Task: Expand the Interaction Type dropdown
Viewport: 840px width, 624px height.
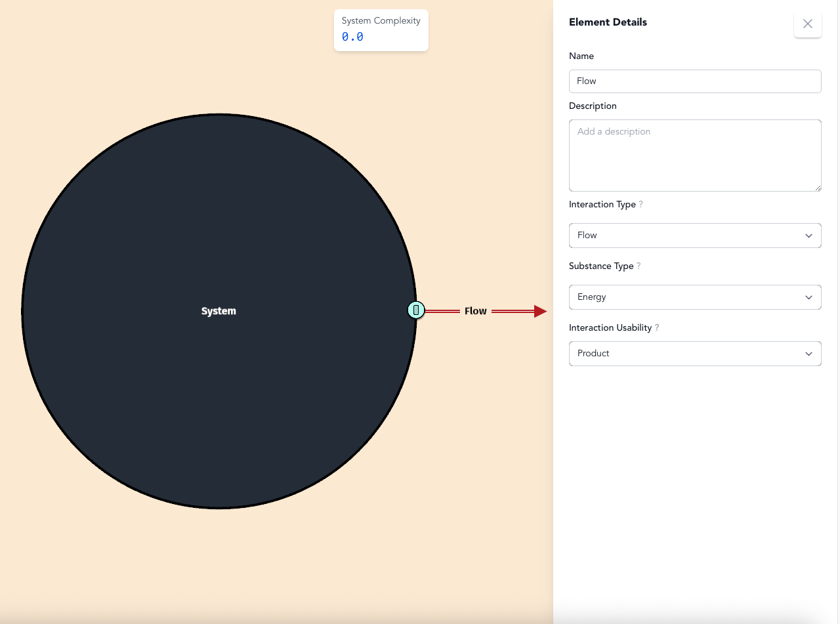Action: [694, 236]
